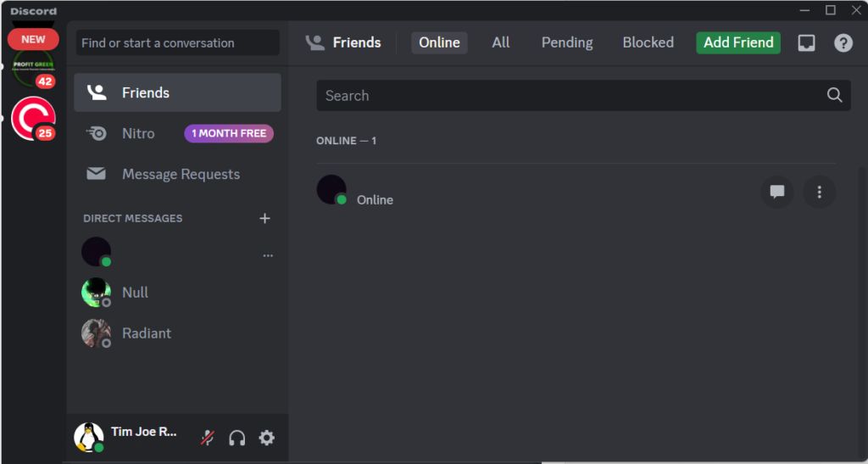Switch to the Online tab
Image resolution: width=868 pixels, height=464 pixels.
tap(439, 42)
